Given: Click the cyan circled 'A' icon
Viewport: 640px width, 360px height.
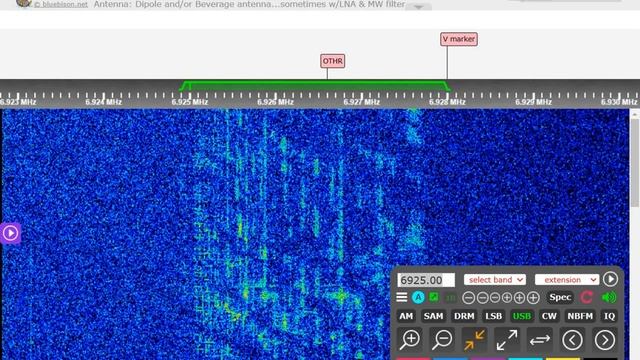Looking at the screenshot, I should coord(418,297).
